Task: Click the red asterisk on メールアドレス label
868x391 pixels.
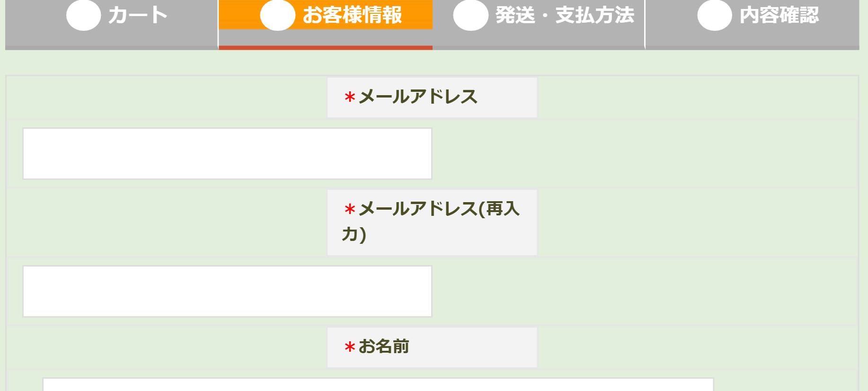Action: (x=350, y=98)
